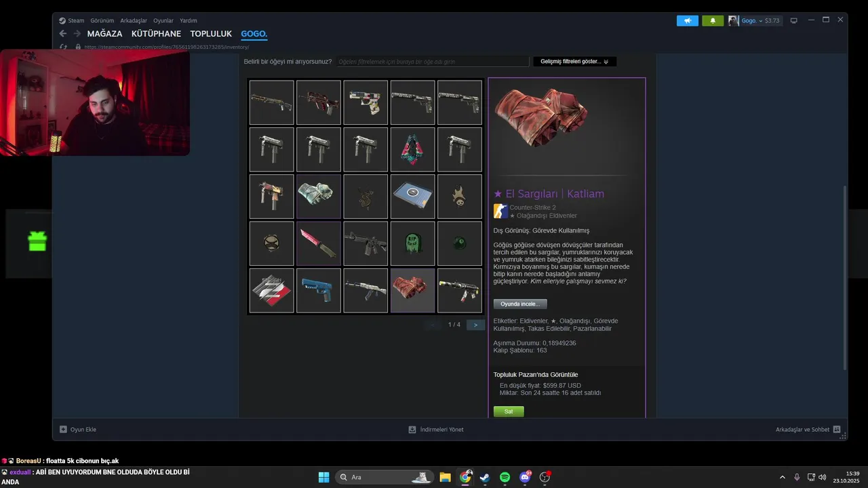The image size is (868, 488).
Task: Go to the KÜTÜPHANE tab
Action: point(156,34)
